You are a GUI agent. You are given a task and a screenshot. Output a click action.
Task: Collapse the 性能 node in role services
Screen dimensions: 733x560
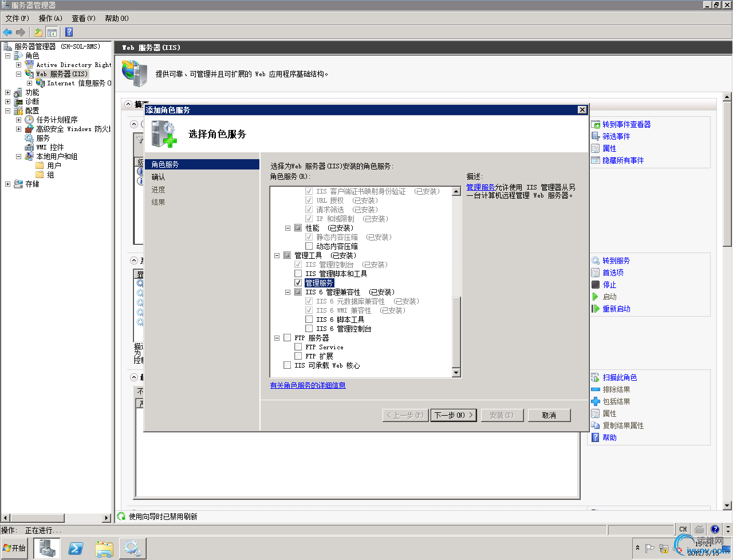pyautogui.click(x=288, y=228)
